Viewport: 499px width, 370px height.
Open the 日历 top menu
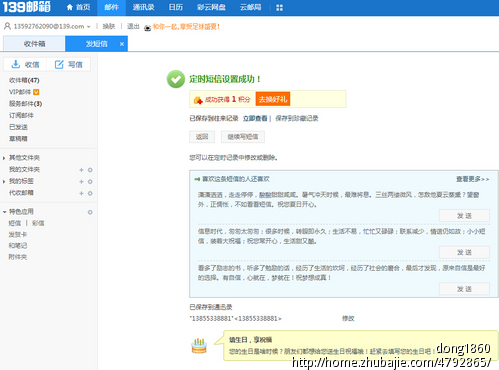(x=176, y=7)
